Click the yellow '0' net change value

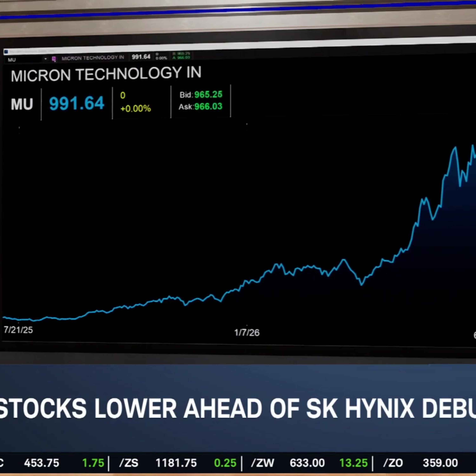[x=123, y=95]
